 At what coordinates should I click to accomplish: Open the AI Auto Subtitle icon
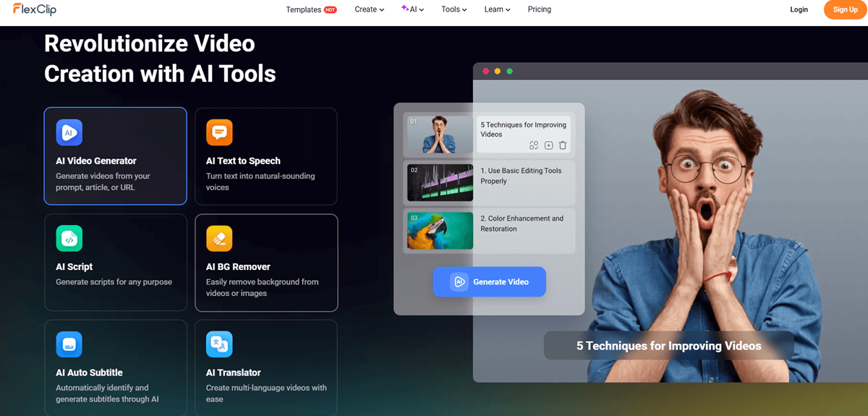tap(69, 344)
